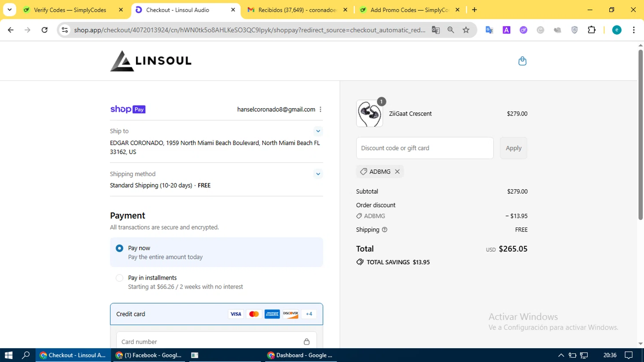Screen dimensions: 644x362
Task: Open the Chrome three-dot menu
Action: click(634, 30)
